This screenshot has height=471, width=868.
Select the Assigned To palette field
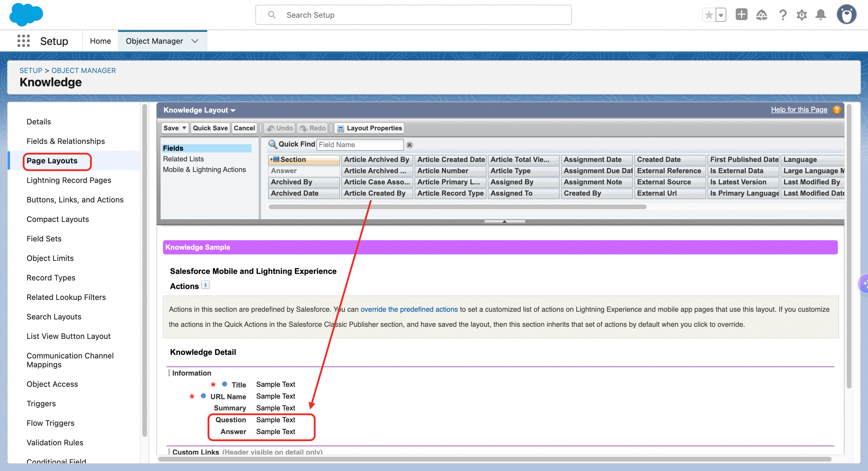(523, 194)
